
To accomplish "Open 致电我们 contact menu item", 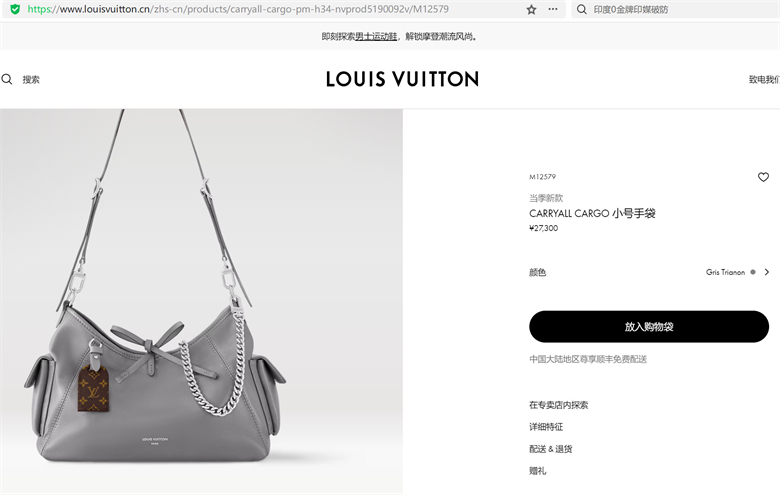I will pos(764,80).
